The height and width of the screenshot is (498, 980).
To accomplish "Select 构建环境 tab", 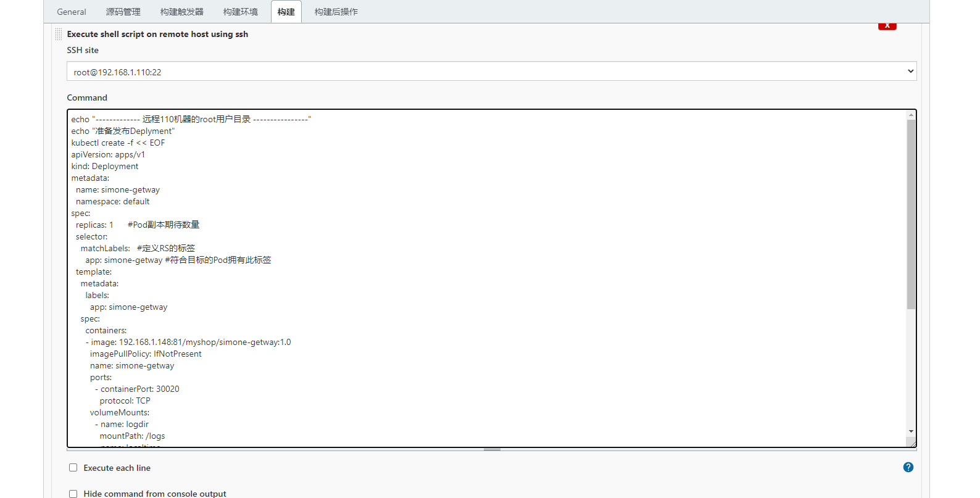I will [x=240, y=12].
